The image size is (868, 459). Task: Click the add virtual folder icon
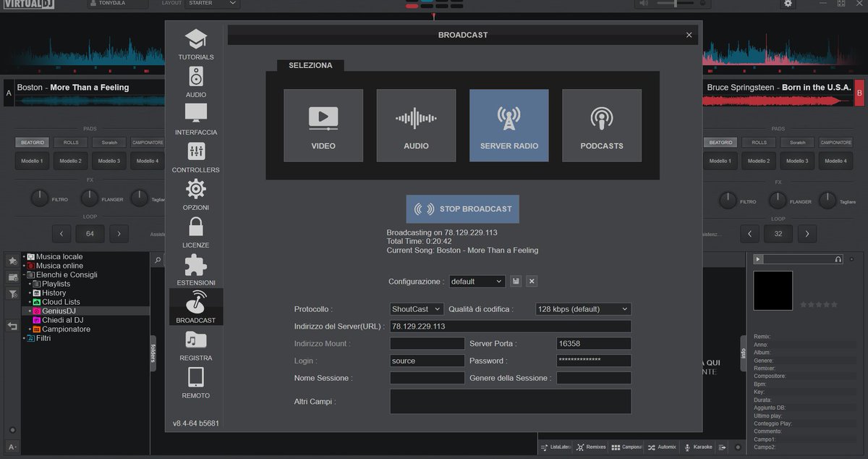[x=13, y=277]
